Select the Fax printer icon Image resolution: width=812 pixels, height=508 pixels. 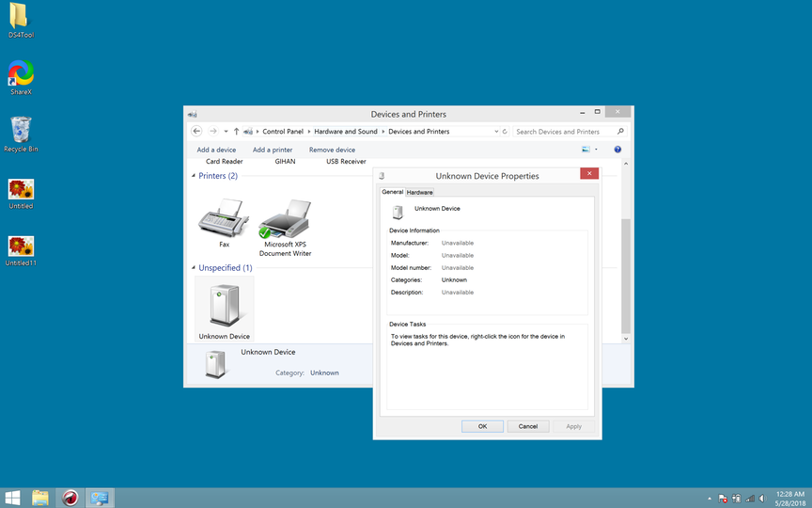click(224, 218)
